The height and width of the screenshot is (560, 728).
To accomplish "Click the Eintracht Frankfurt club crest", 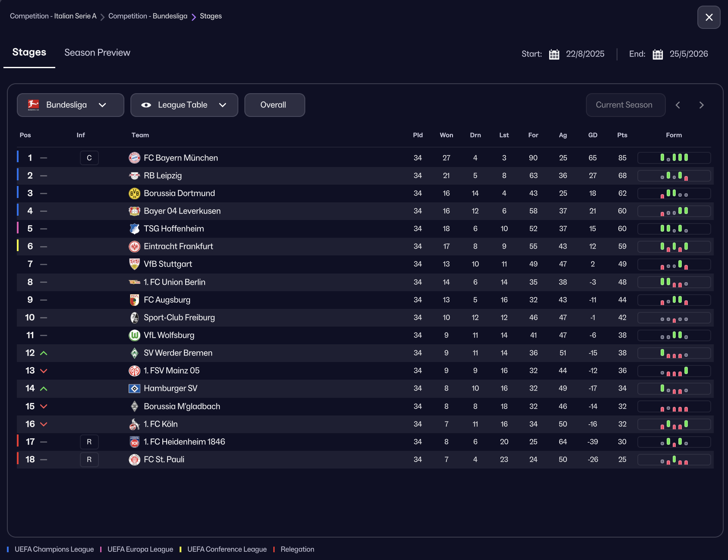I will [134, 246].
